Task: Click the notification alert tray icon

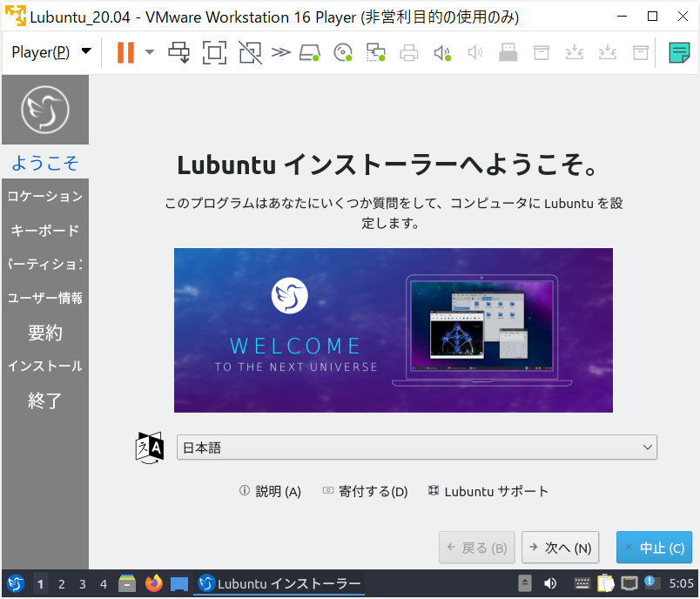Action: 652,583
